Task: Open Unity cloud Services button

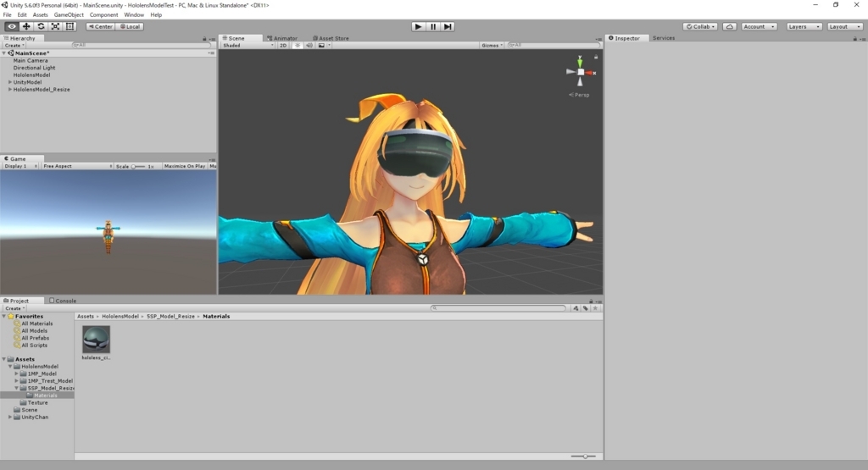Action: pyautogui.click(x=730, y=26)
